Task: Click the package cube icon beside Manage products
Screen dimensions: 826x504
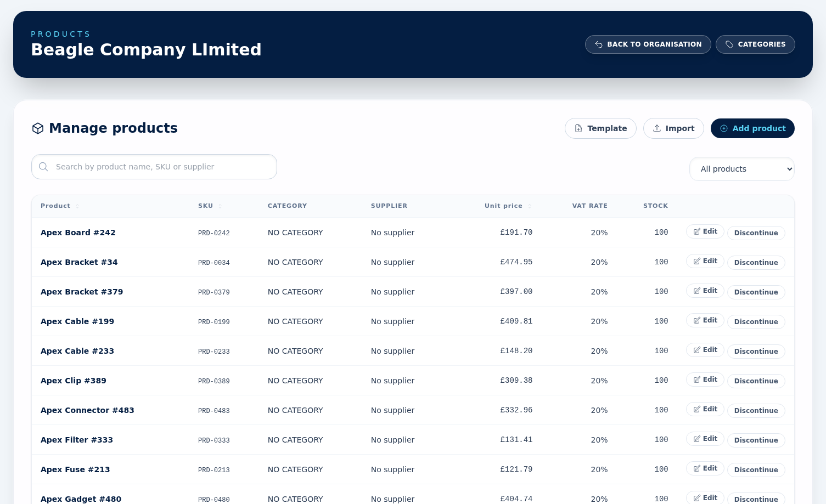Action: 38,128
